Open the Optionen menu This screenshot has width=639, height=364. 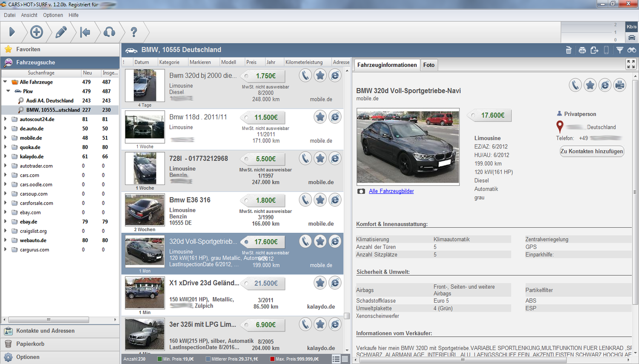pyautogui.click(x=53, y=15)
